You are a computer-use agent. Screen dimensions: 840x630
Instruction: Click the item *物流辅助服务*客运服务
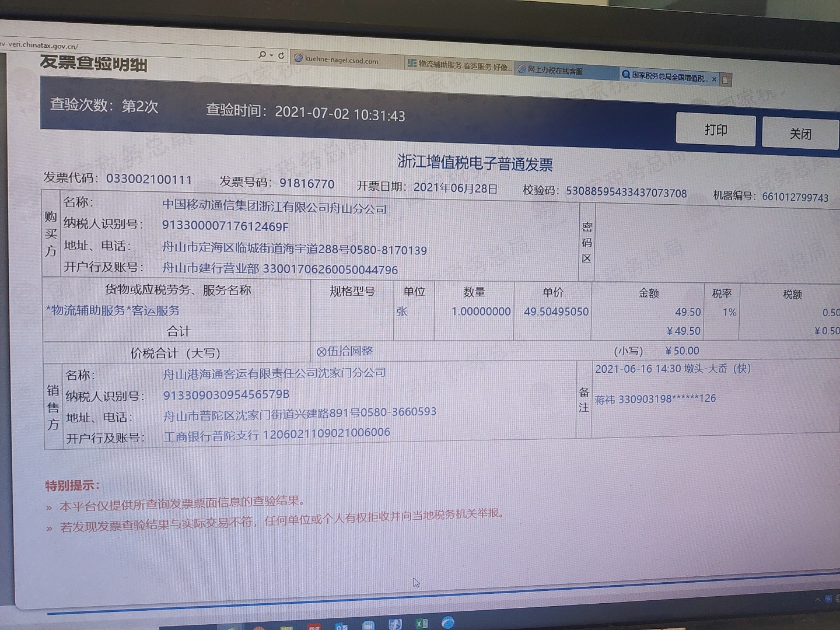[113, 310]
